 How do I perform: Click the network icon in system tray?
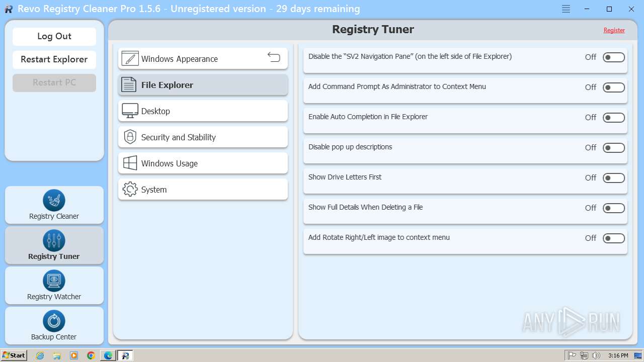(584, 355)
